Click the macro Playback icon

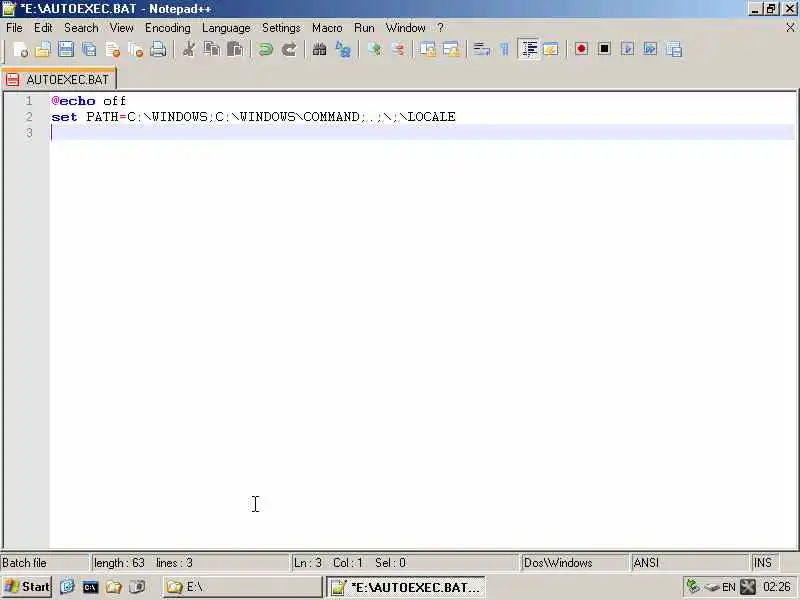(x=628, y=49)
